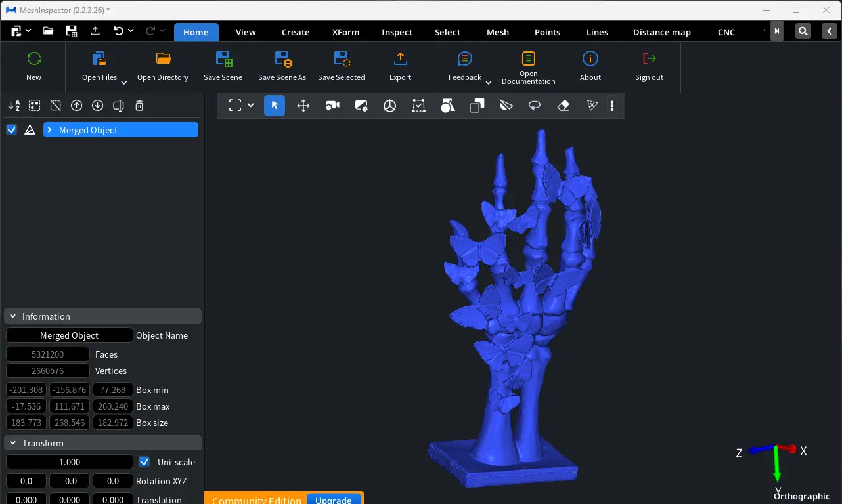Open the Open Files dropdown arrow
This screenshot has height=504, width=842.
pos(123,83)
